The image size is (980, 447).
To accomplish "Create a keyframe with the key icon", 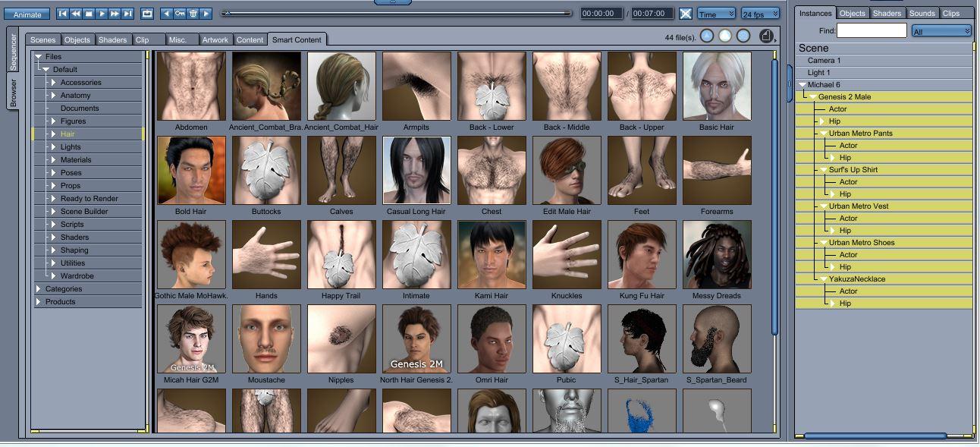I will pyautogui.click(x=180, y=14).
